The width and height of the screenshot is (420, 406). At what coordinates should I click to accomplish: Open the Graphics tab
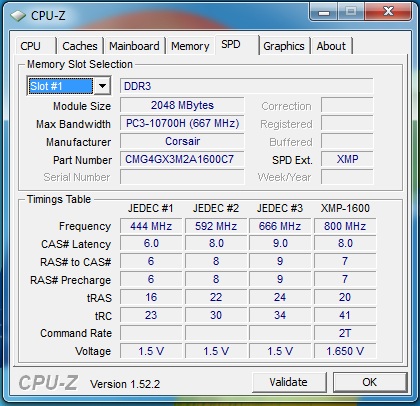pos(284,46)
